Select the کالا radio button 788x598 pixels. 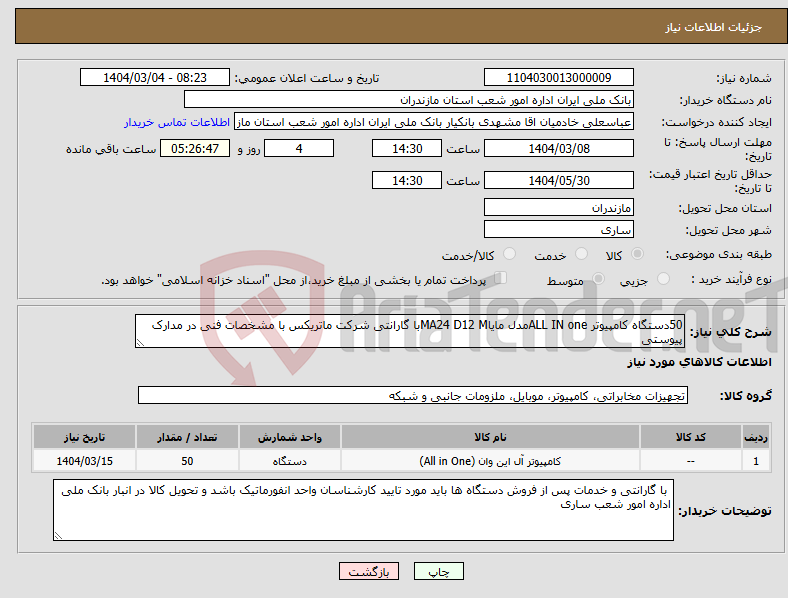(x=637, y=254)
